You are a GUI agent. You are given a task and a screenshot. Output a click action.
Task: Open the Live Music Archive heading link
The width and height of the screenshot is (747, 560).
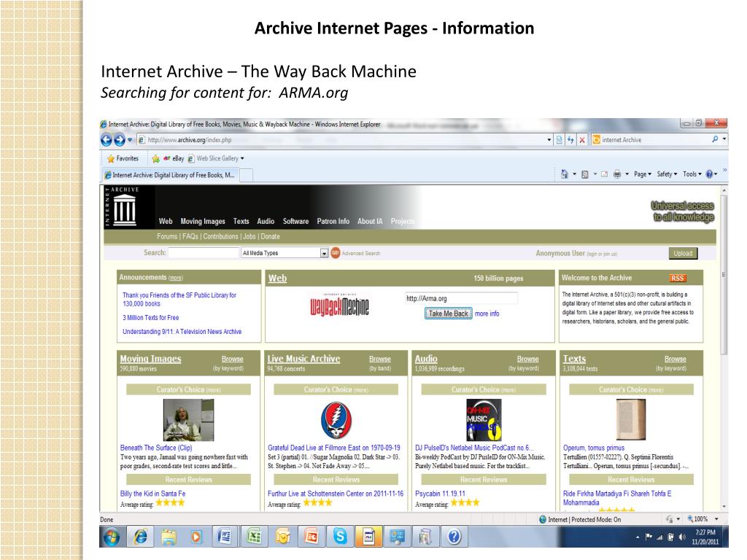(x=303, y=359)
